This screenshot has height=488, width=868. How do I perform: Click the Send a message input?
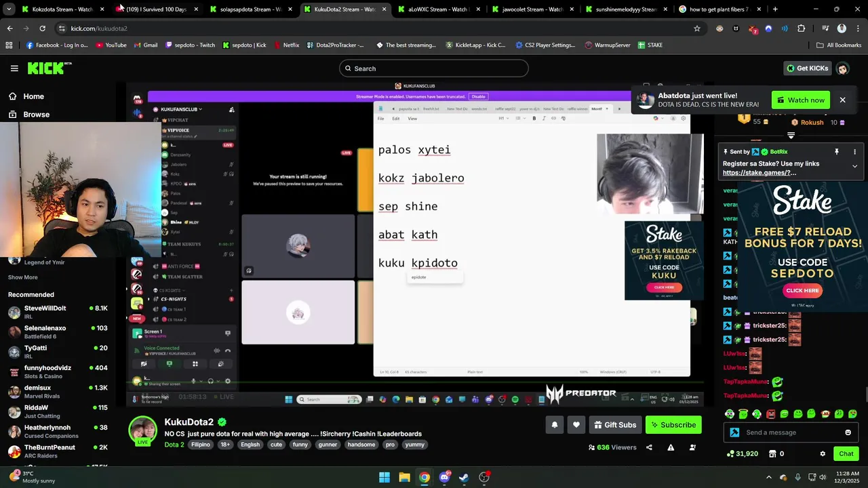click(791, 432)
